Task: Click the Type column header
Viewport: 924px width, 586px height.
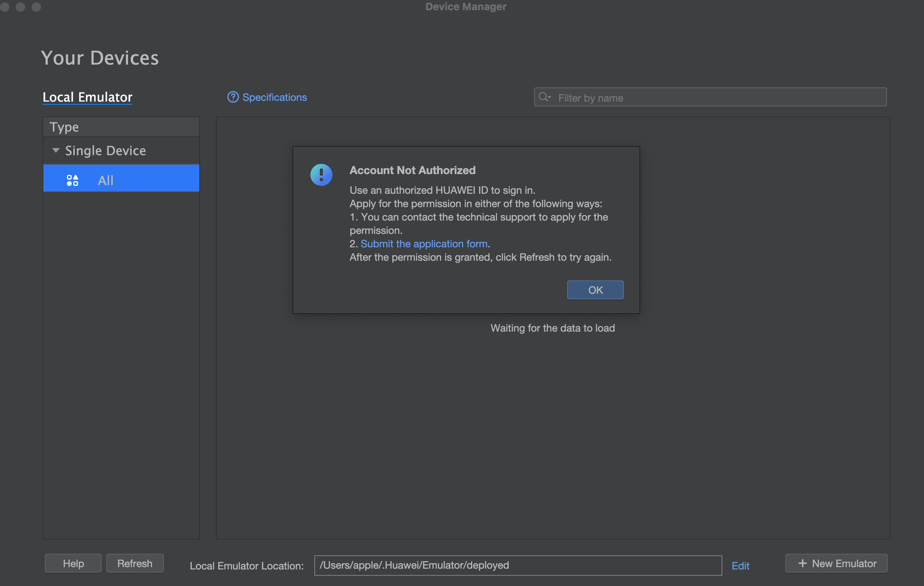Action: coord(121,127)
